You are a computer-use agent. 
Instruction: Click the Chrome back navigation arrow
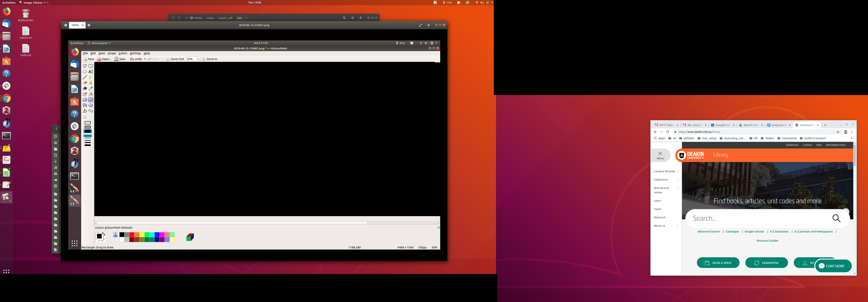click(x=655, y=132)
